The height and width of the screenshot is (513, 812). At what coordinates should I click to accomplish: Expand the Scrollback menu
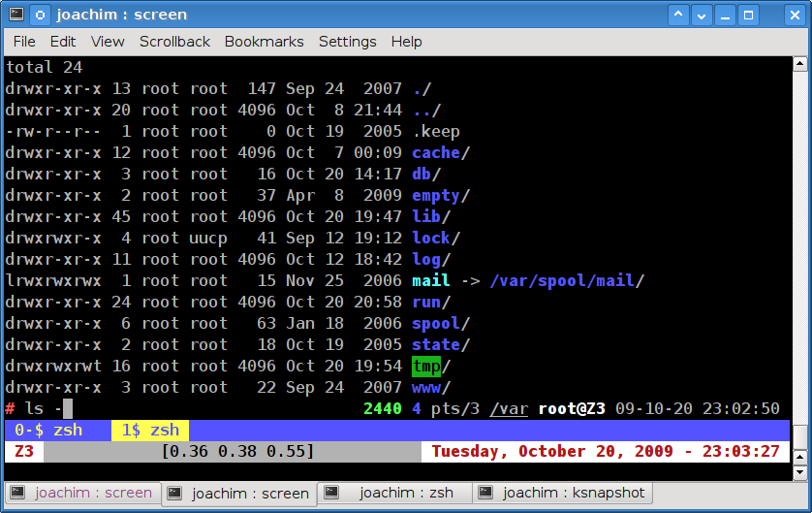coord(174,42)
